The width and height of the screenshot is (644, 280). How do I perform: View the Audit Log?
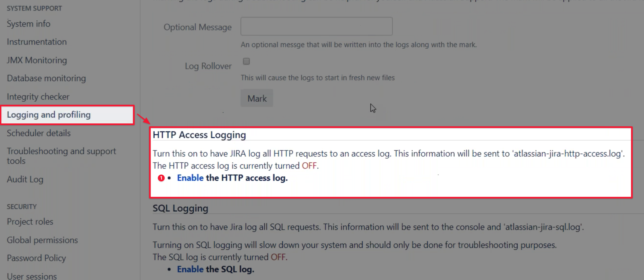(x=25, y=180)
